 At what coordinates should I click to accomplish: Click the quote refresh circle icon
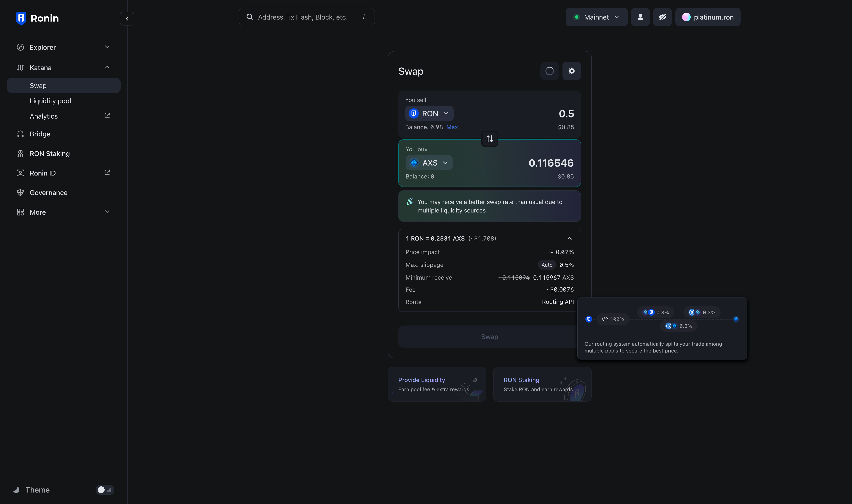click(549, 71)
